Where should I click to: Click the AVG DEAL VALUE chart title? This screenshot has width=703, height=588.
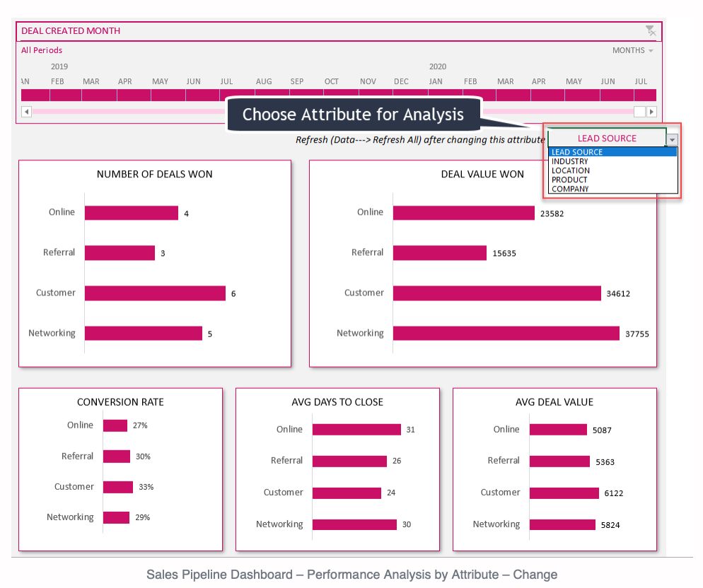pyautogui.click(x=554, y=402)
